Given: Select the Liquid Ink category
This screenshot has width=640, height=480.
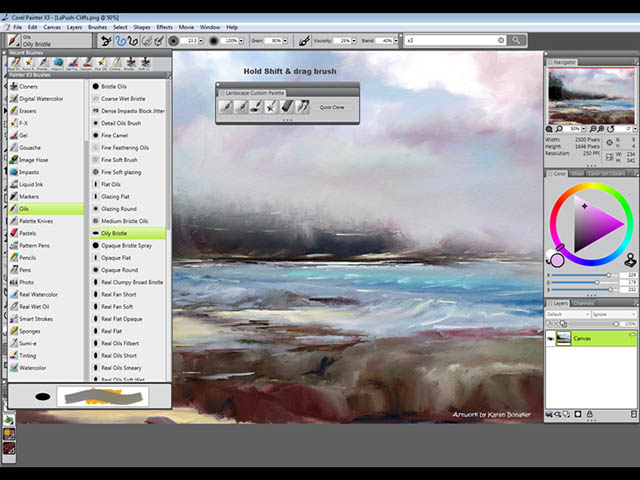Looking at the screenshot, I should point(45,184).
